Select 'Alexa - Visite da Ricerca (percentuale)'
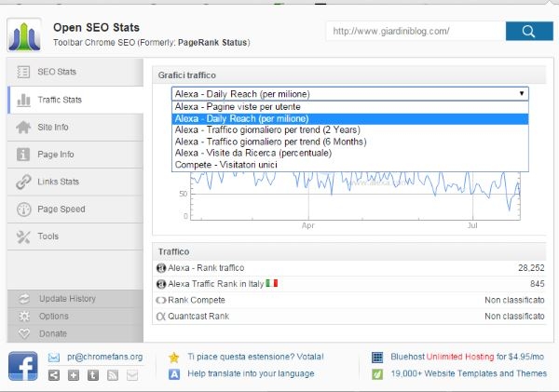The width and height of the screenshot is (559, 392). coord(349,154)
